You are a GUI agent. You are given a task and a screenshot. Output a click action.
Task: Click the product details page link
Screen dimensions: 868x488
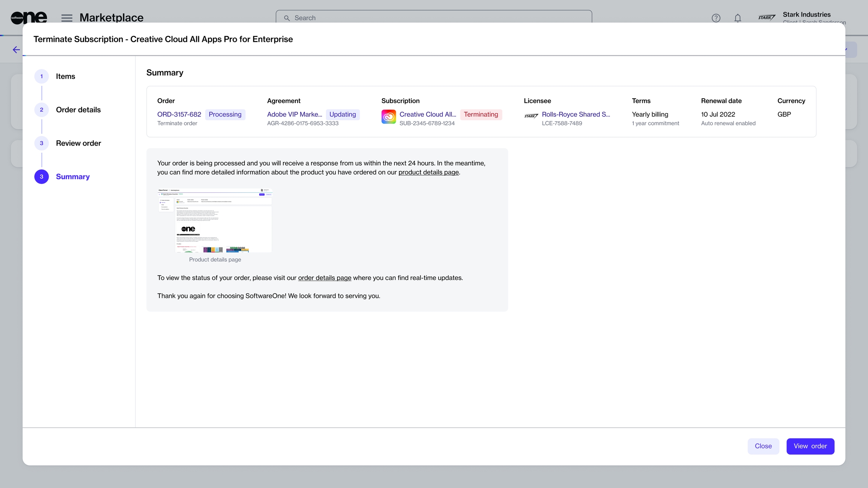428,172
